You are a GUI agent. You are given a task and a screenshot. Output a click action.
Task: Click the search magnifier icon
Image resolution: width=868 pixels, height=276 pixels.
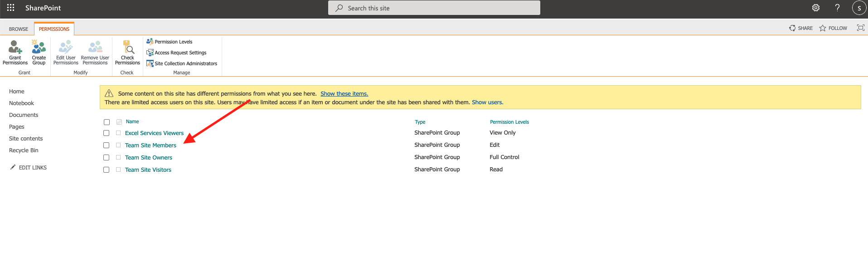point(339,8)
